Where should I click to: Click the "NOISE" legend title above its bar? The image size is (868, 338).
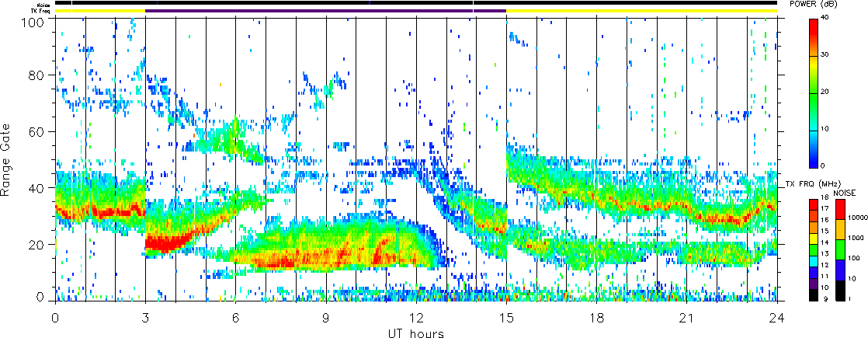click(x=845, y=193)
